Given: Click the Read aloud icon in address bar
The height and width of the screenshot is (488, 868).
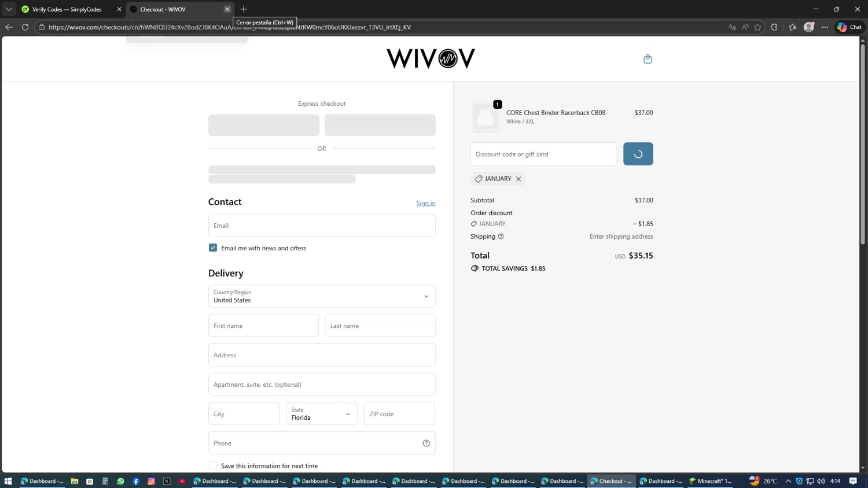Looking at the screenshot, I should [745, 27].
